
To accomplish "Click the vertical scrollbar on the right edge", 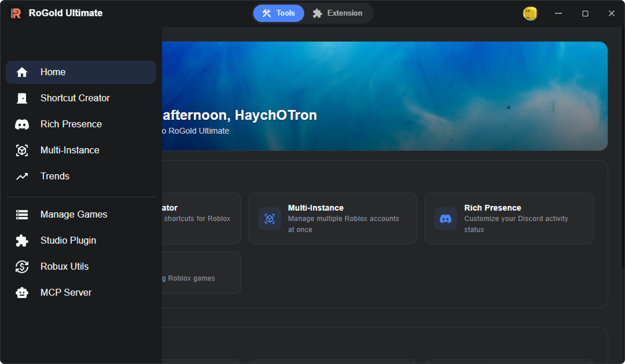I will pyautogui.click(x=623, y=148).
